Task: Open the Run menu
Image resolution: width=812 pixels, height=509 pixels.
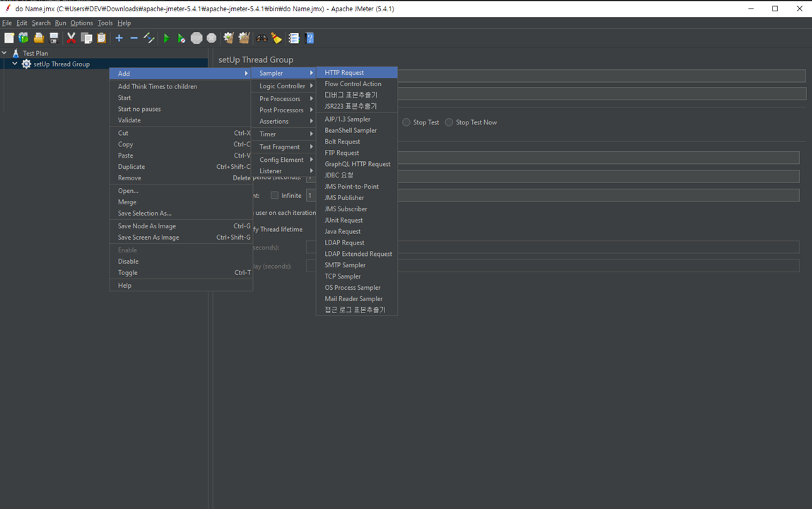Action: (61, 23)
